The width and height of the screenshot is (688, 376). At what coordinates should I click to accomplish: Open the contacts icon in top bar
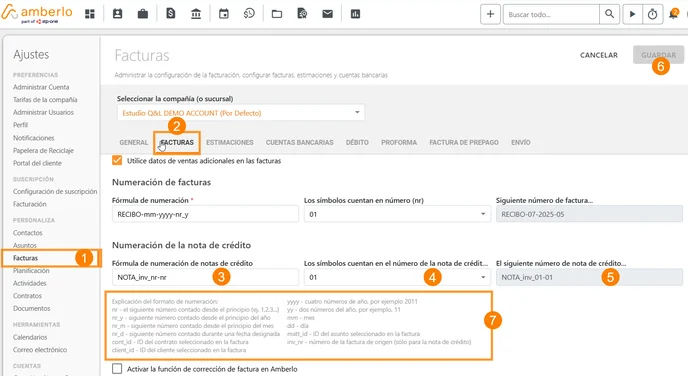pyautogui.click(x=118, y=14)
